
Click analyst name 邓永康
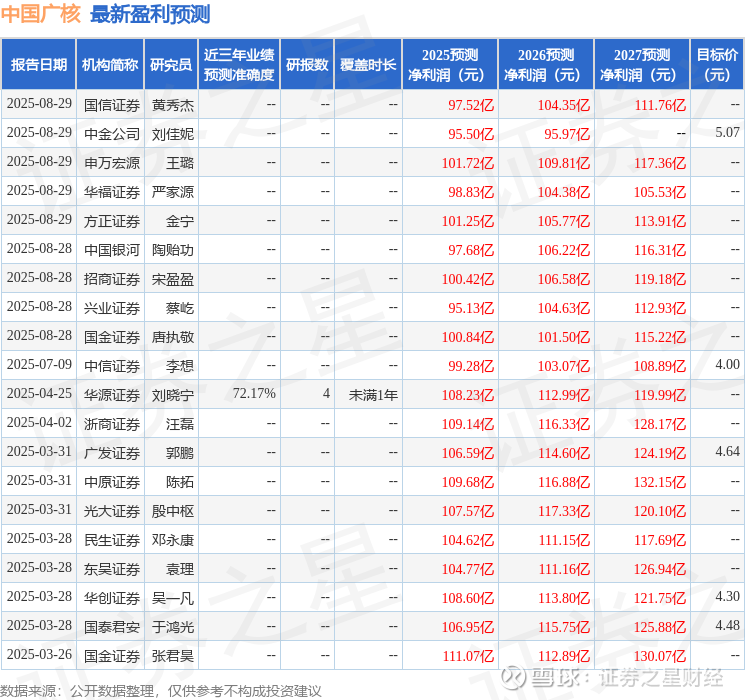pyautogui.click(x=172, y=540)
